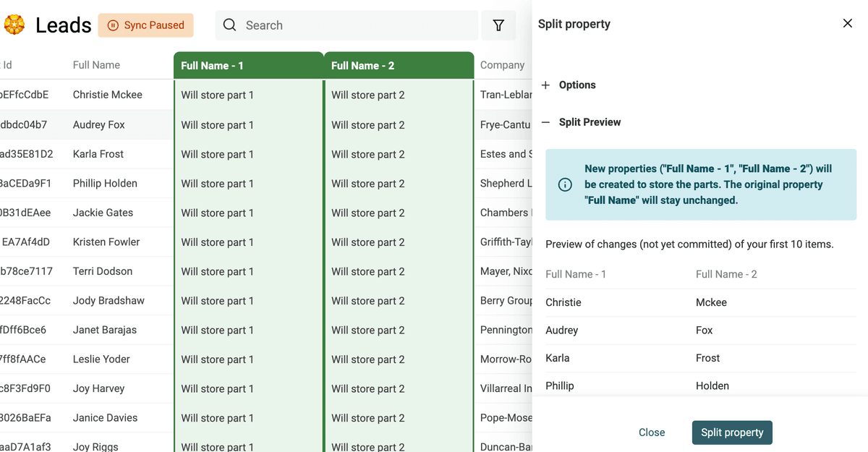Select the Janet Barajas cell

[105, 330]
